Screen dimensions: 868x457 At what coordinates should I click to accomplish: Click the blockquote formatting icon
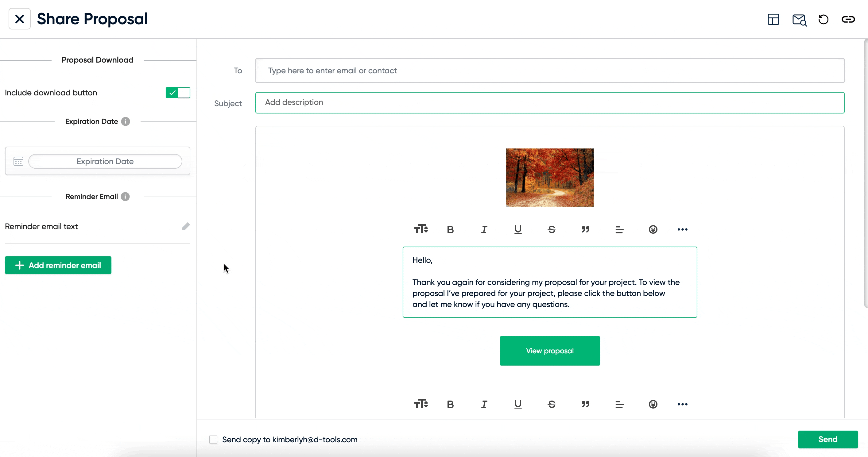click(585, 229)
